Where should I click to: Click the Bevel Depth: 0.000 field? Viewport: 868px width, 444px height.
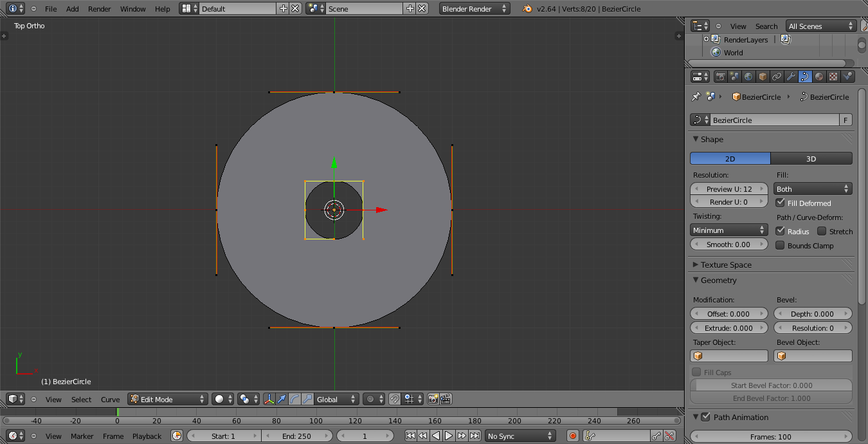tap(813, 313)
